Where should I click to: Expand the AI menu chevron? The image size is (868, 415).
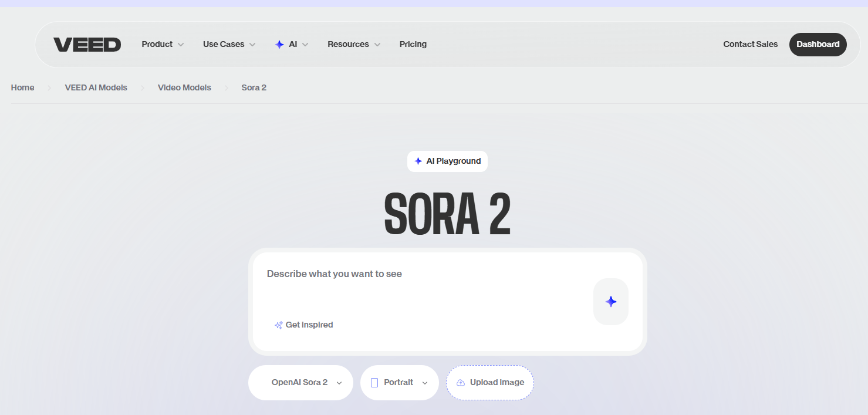click(305, 45)
